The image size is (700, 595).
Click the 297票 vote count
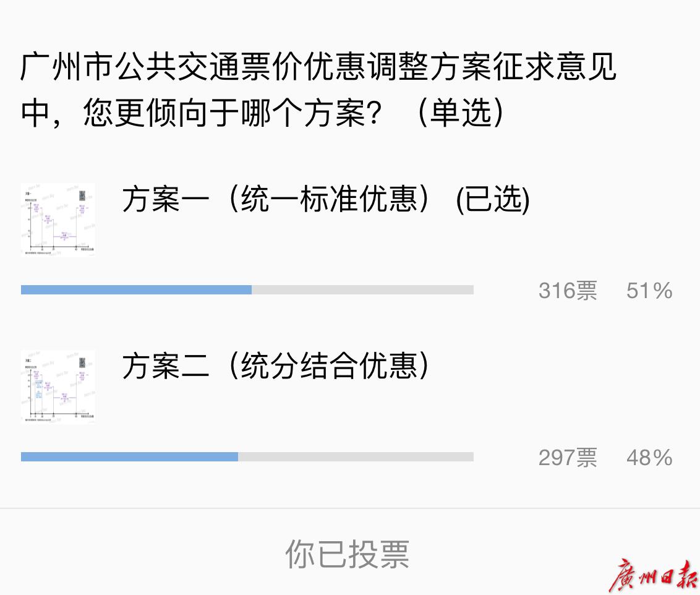tap(568, 458)
